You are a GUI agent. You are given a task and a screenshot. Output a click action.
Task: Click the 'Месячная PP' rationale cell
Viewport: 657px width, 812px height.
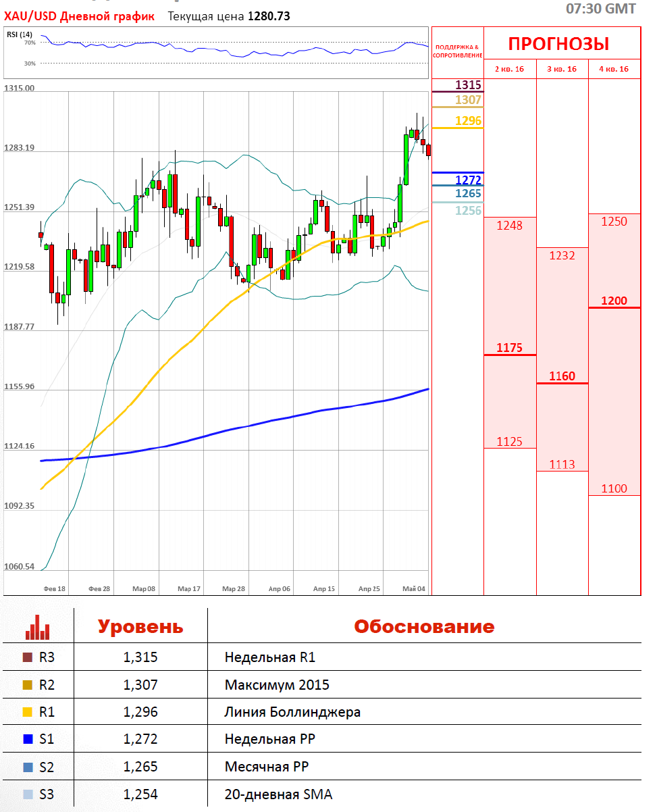pos(266,767)
